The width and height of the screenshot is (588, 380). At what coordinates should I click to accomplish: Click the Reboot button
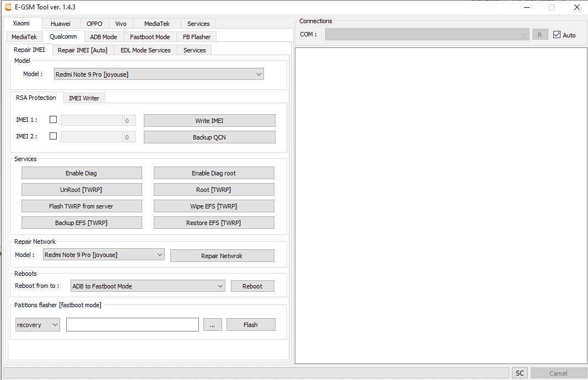[252, 286]
